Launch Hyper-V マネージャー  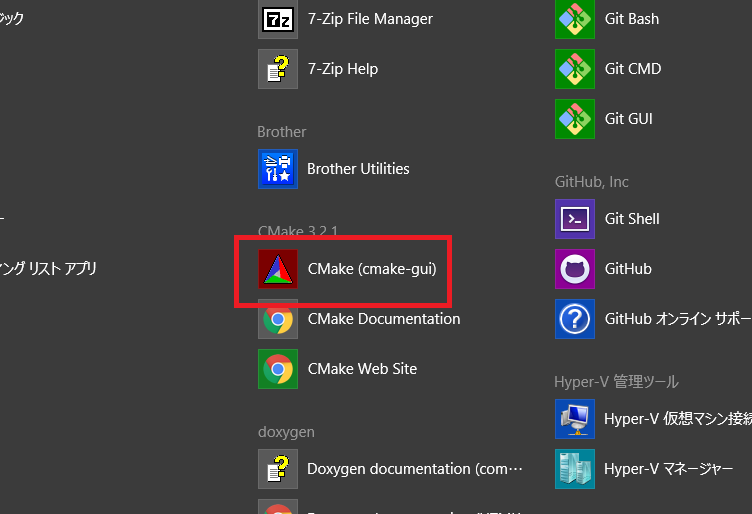[x=575, y=469]
